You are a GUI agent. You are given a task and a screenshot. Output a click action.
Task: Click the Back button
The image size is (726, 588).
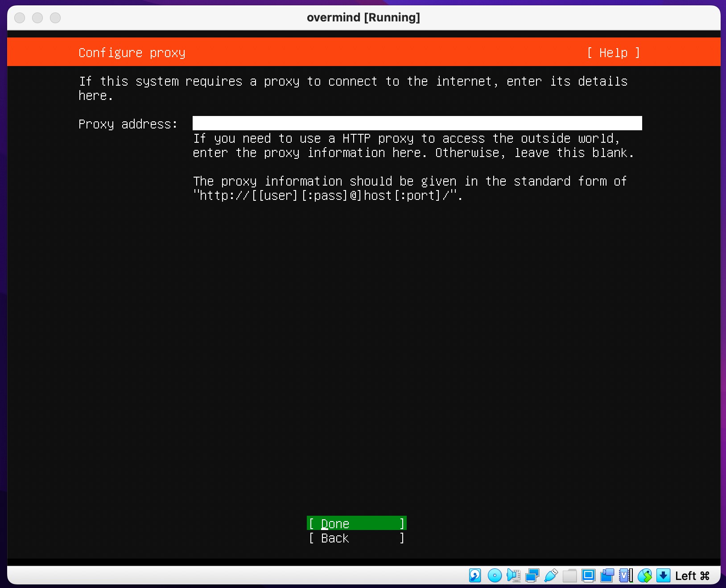(x=356, y=538)
